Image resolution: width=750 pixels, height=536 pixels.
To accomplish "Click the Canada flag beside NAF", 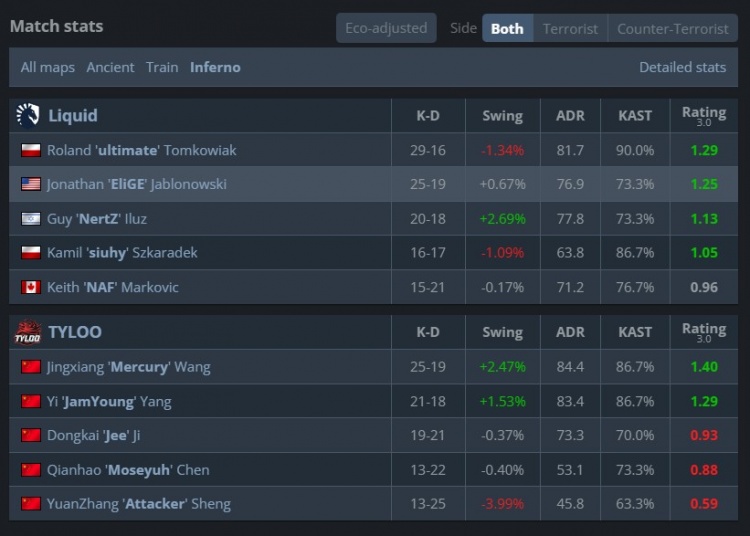I will point(30,287).
